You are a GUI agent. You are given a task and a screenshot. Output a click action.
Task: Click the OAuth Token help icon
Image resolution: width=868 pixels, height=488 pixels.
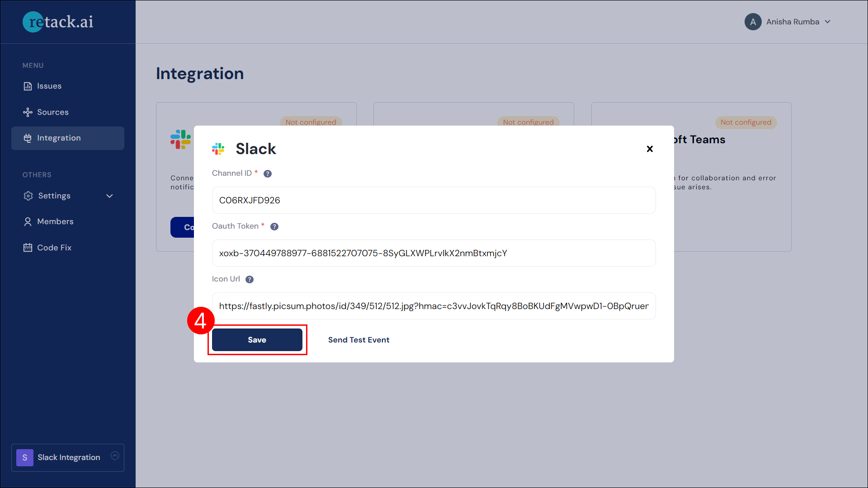click(274, 226)
